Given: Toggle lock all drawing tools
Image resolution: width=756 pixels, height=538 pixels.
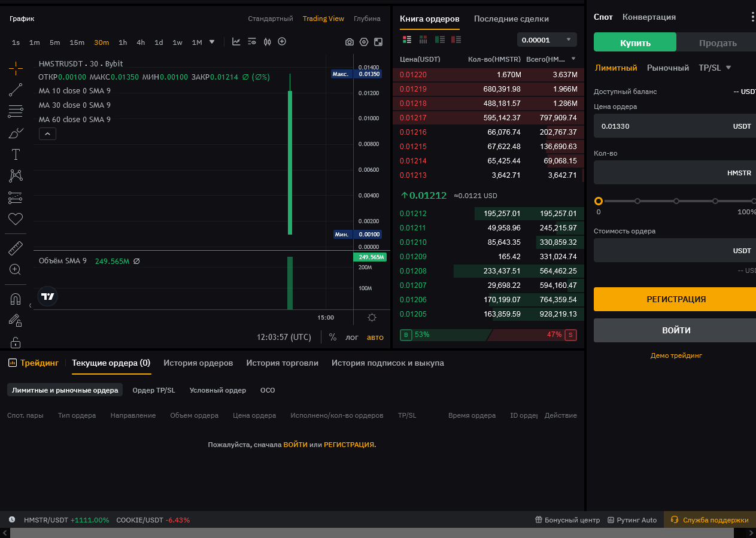Looking at the screenshot, I should coord(16,342).
